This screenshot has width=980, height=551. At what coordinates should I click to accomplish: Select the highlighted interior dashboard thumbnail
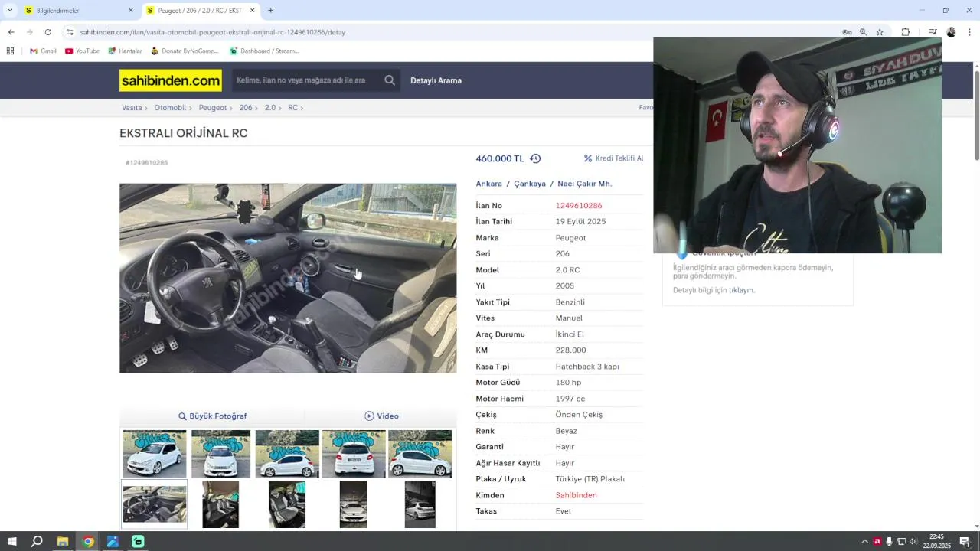point(154,504)
